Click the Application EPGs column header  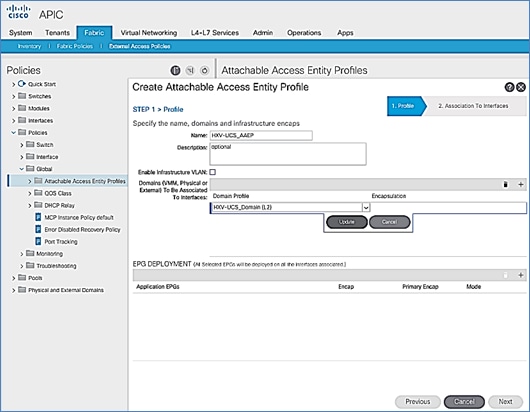[158, 287]
